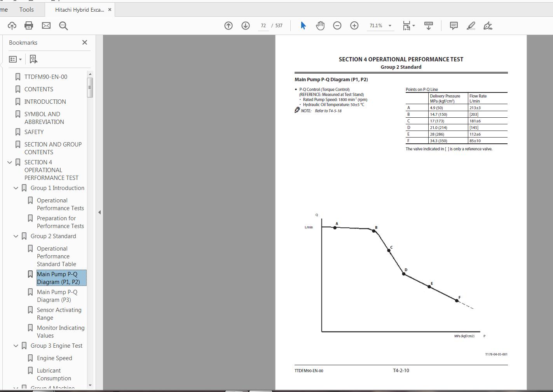
Task: Open the sign document tool
Action: [x=488, y=26]
